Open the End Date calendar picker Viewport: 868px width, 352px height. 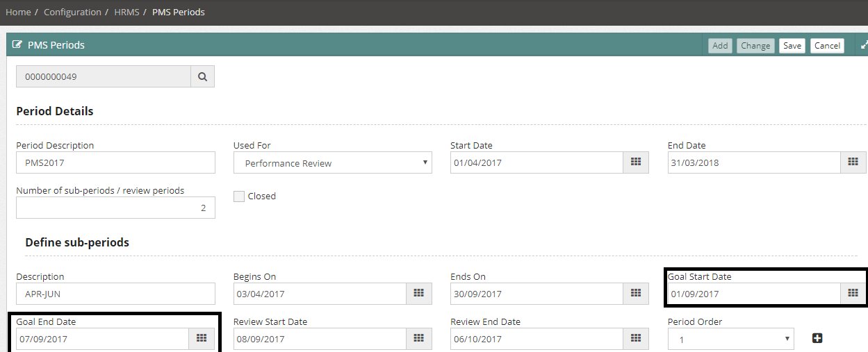[x=853, y=162]
